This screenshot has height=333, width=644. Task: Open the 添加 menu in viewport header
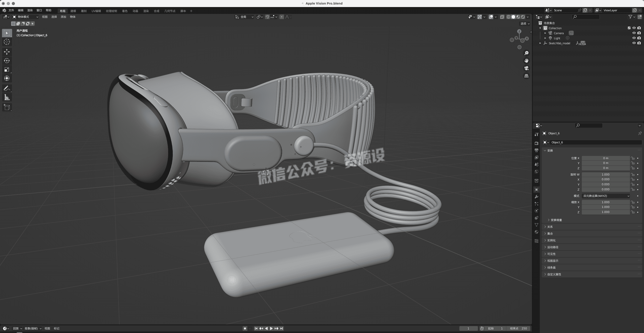(63, 17)
